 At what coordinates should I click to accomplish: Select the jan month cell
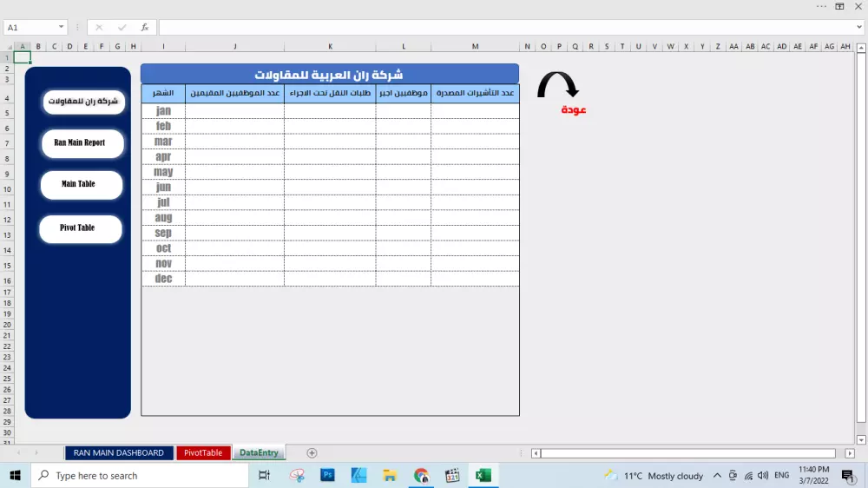pos(163,111)
